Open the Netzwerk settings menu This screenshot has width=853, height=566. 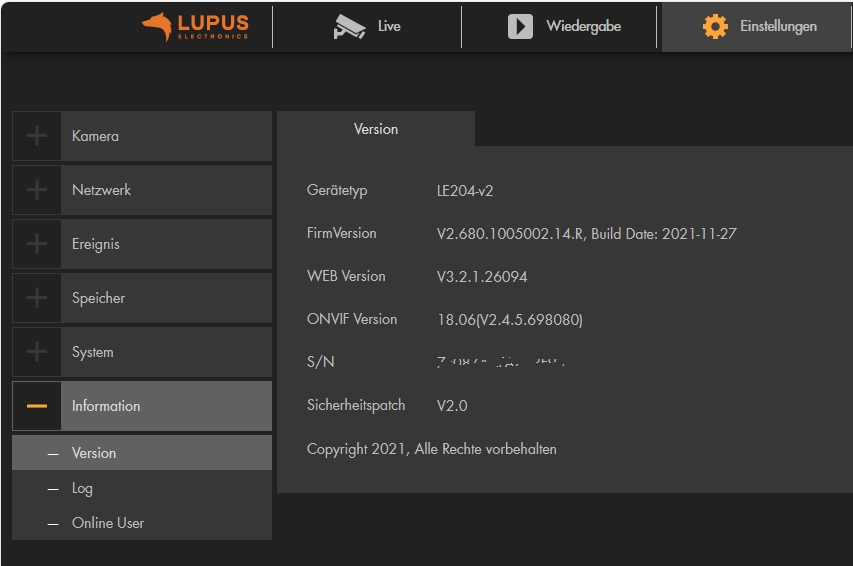pyautogui.click(x=102, y=190)
